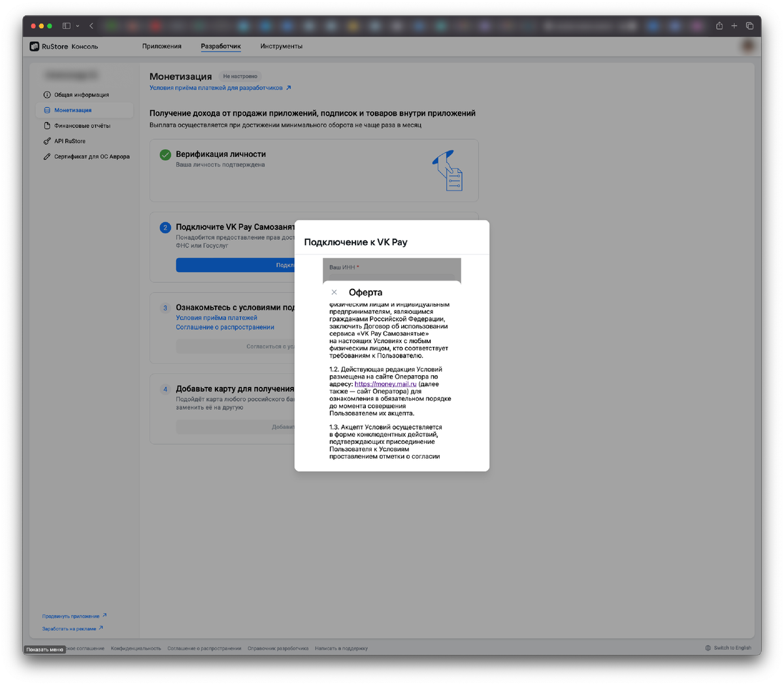Open the Инструменты tab
784x685 pixels.
pos(281,46)
